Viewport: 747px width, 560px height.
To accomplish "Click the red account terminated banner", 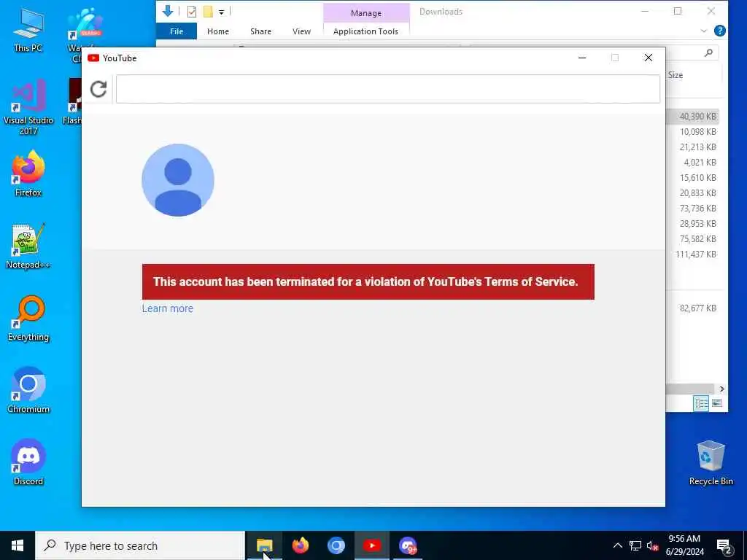I will click(368, 282).
